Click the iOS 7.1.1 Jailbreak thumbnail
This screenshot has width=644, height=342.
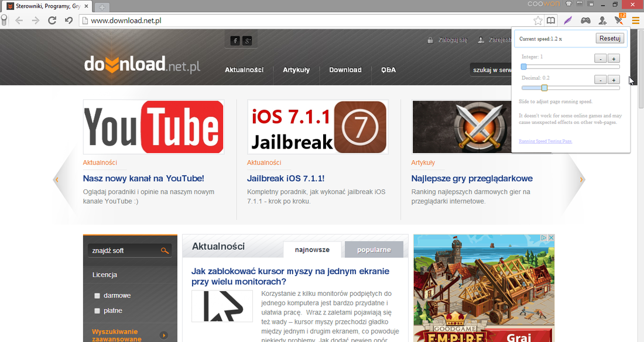point(318,127)
